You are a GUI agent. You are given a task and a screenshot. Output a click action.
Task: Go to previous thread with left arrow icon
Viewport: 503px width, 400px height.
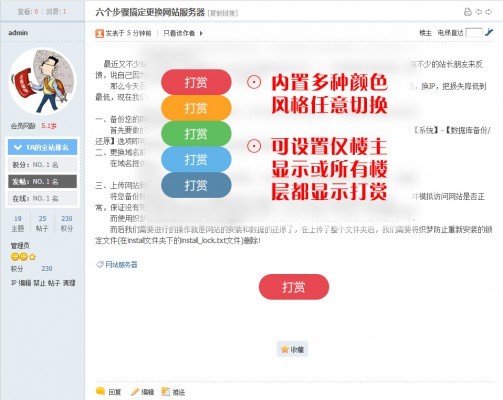click(x=478, y=12)
